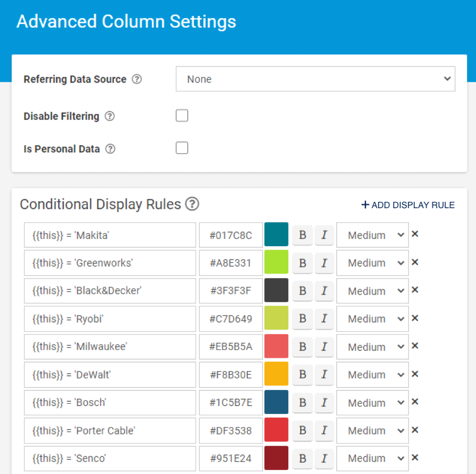476x474 pixels.
Task: Open help for Is Personal Data
Action: [x=110, y=149]
